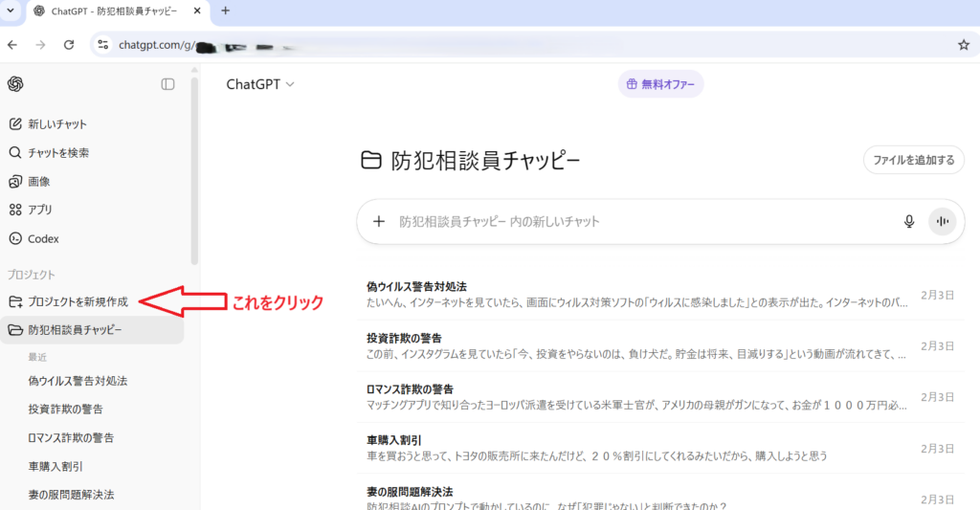The width and height of the screenshot is (980, 510).
Task: Expand the ChatGPT model dropdown
Action: coord(260,84)
